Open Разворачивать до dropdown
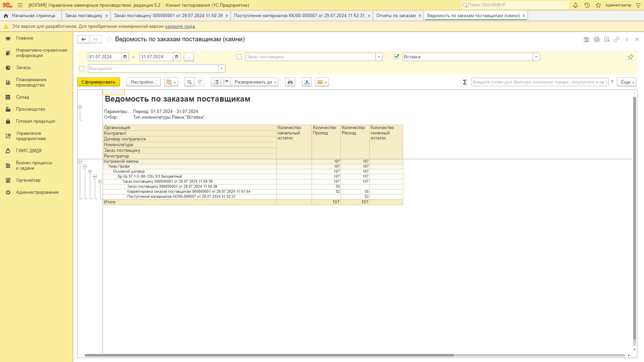The width and height of the screenshot is (644, 362). click(x=255, y=82)
